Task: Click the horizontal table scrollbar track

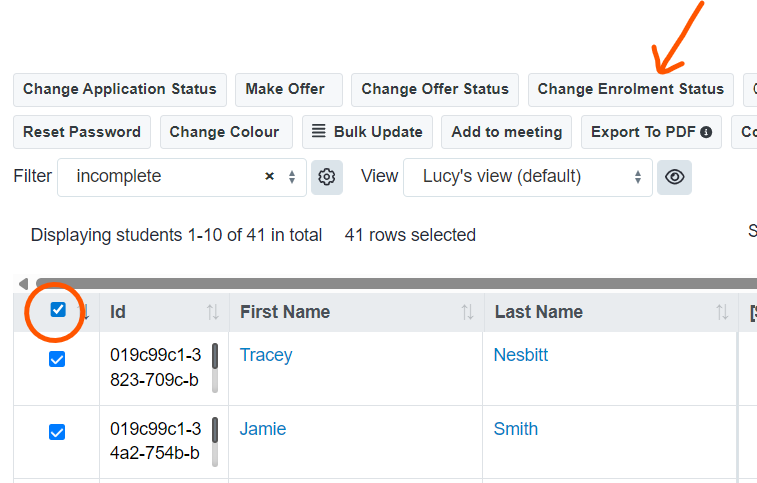Action: pyautogui.click(x=396, y=284)
